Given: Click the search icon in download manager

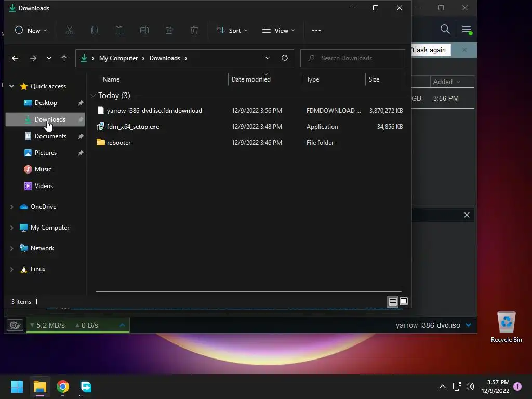Looking at the screenshot, I should coord(445,29).
